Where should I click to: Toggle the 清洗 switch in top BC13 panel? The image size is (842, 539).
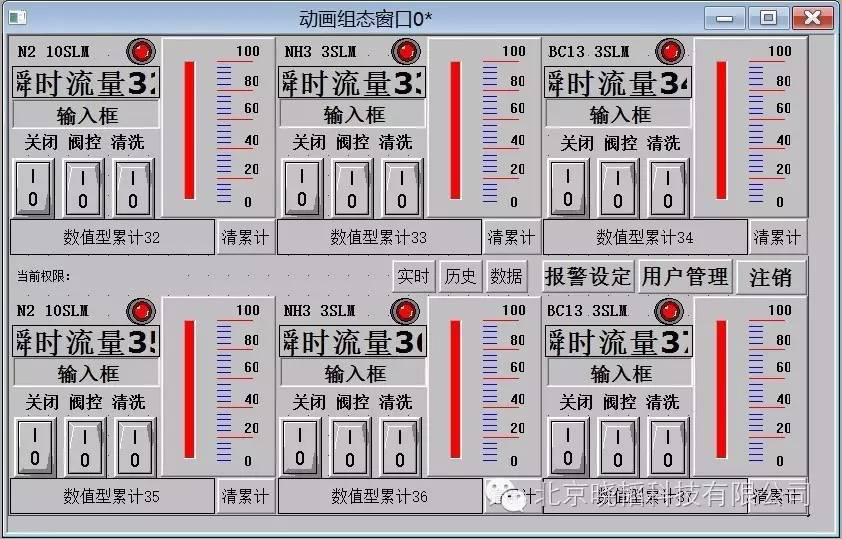click(667, 187)
